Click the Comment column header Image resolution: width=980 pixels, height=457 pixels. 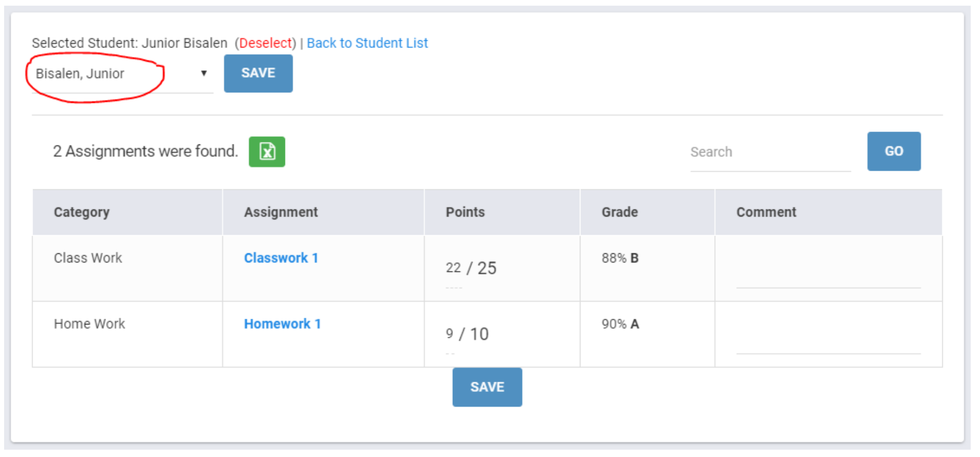tap(766, 213)
